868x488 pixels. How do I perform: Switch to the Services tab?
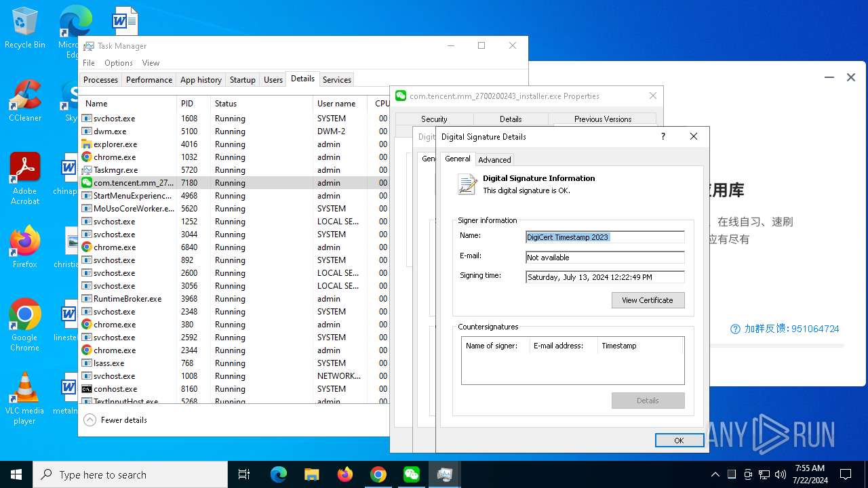pyautogui.click(x=337, y=80)
